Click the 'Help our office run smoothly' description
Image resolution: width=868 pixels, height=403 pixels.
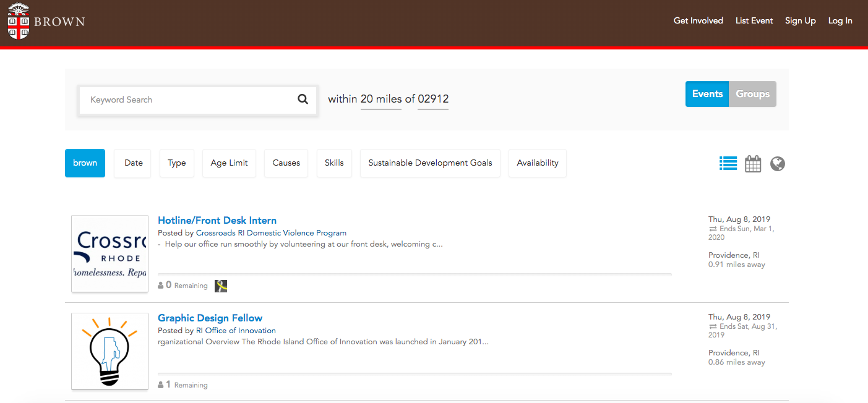[x=300, y=244]
